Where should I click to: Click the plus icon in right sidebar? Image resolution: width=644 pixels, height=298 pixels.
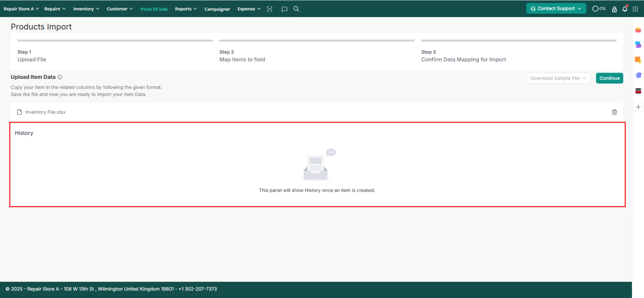click(x=638, y=107)
